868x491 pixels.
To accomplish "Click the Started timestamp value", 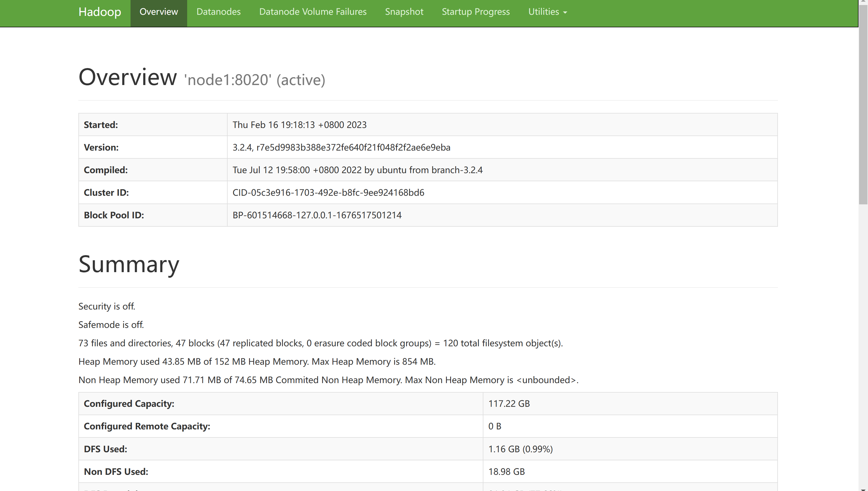I will tap(299, 125).
